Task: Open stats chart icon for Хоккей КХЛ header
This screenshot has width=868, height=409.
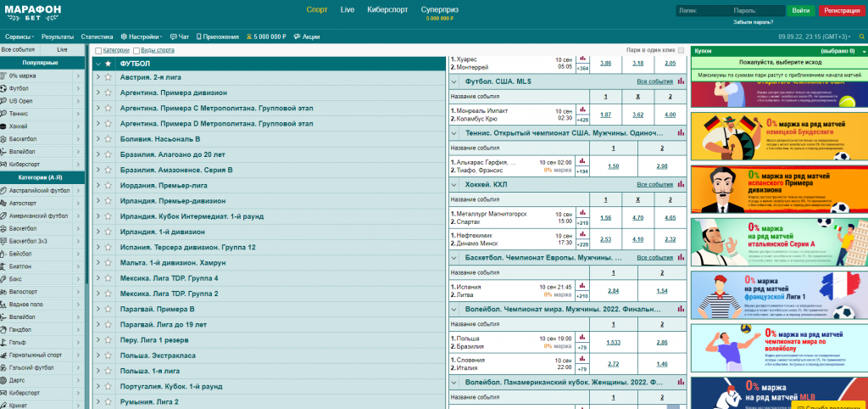Action: point(680,184)
